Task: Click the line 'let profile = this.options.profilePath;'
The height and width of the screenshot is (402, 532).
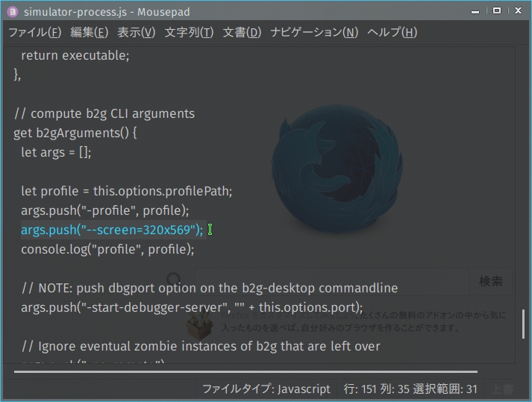Action: 127,191
